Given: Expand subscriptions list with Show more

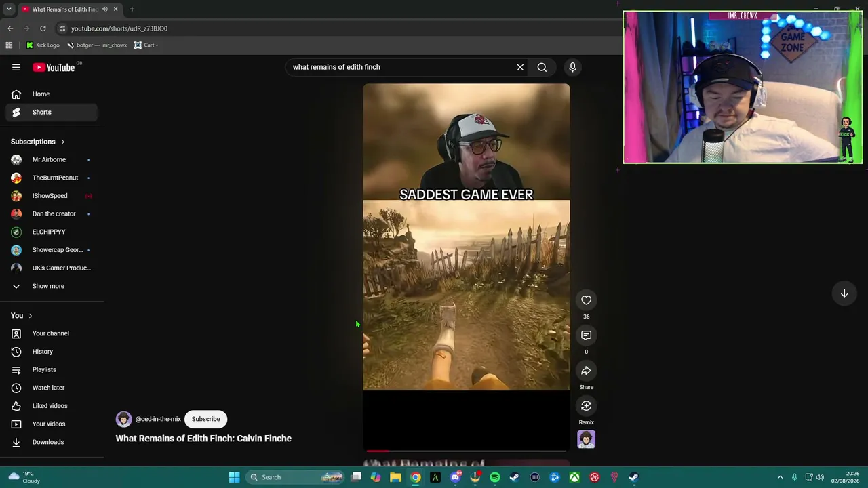Looking at the screenshot, I should pyautogui.click(x=52, y=286).
